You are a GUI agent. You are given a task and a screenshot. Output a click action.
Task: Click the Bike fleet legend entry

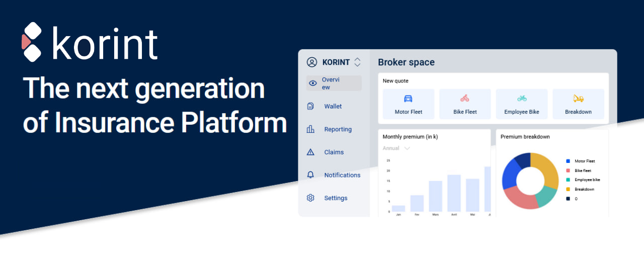pos(584,171)
